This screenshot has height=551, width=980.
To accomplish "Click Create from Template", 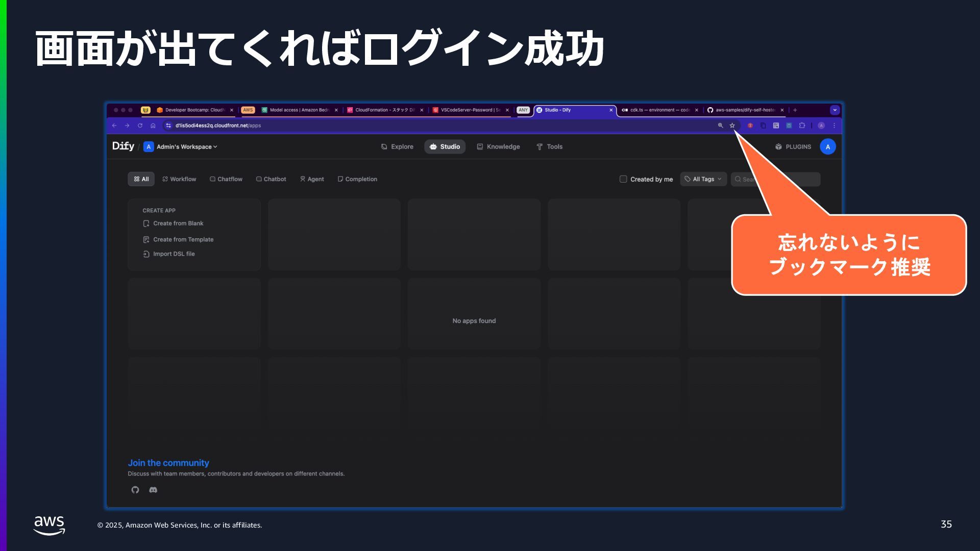I will (183, 240).
